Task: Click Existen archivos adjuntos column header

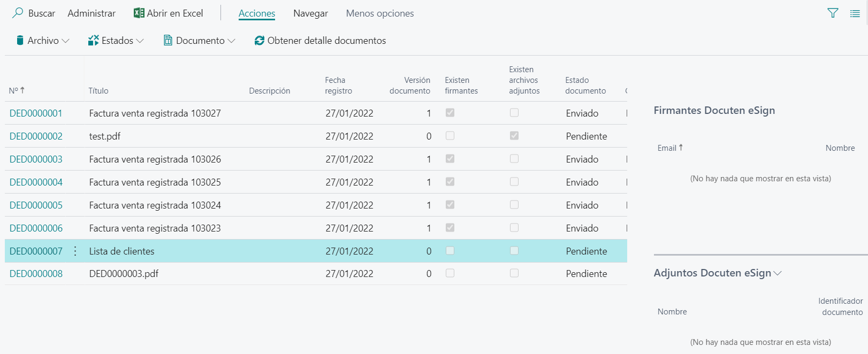Action: 524,80
